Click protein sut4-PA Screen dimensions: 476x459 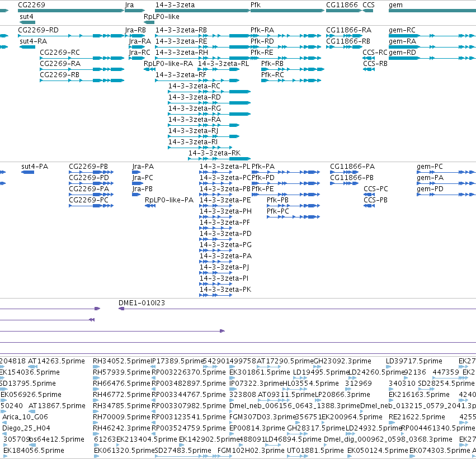[27, 172]
